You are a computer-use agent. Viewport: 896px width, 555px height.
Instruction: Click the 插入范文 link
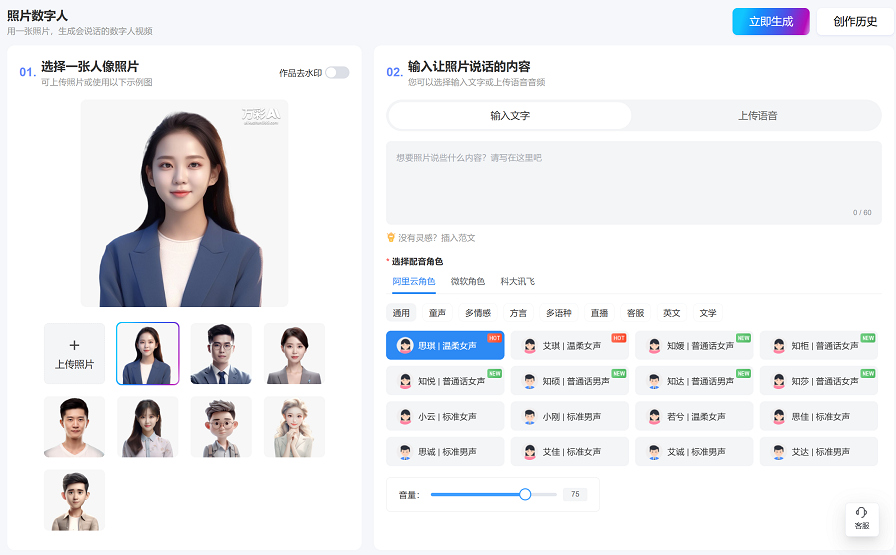458,238
